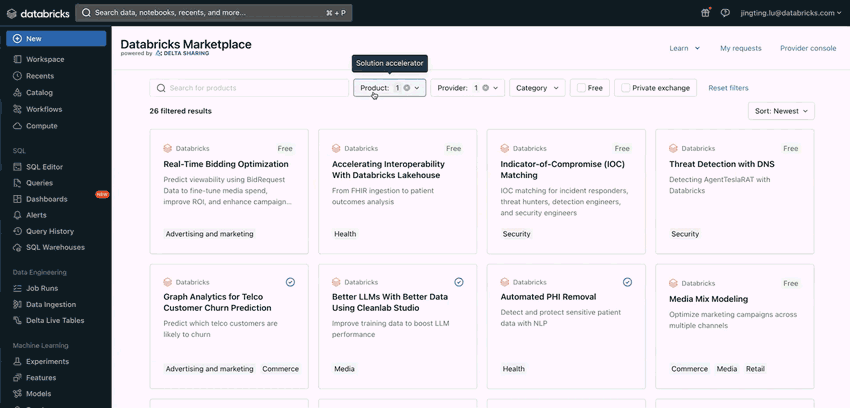Open the feedback chat bubble icon
This screenshot has width=850, height=408.
click(724, 13)
